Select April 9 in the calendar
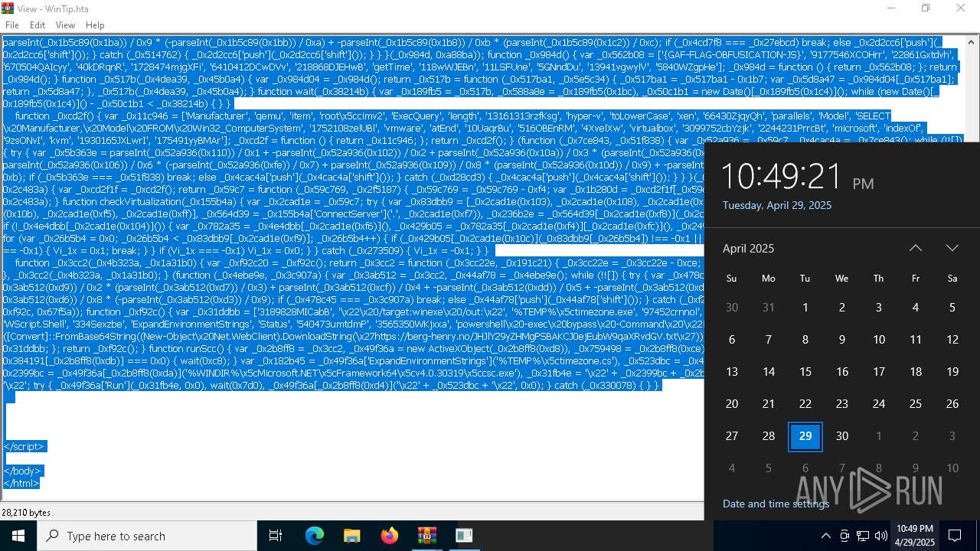Viewport: 980px width, 551px height. [842, 340]
